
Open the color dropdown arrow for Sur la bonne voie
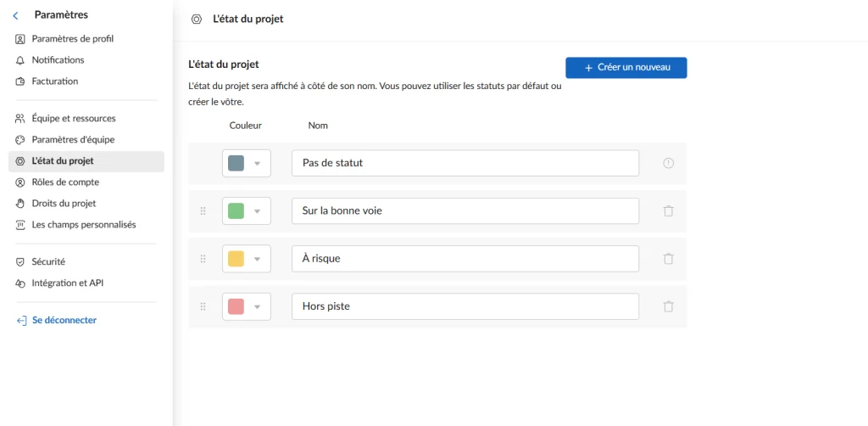(257, 211)
